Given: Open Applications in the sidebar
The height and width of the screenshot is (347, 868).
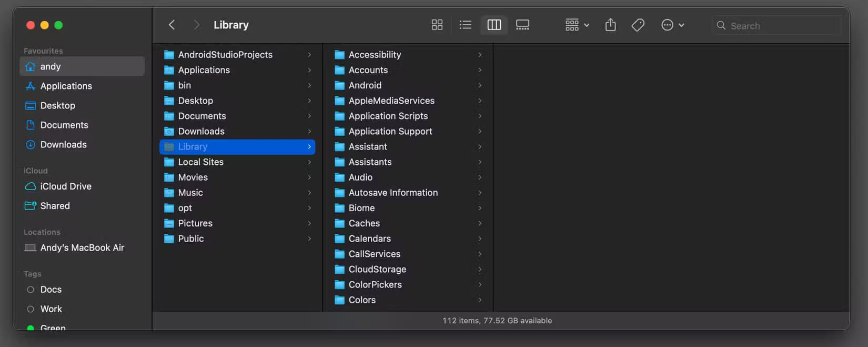Looking at the screenshot, I should pyautogui.click(x=82, y=86).
